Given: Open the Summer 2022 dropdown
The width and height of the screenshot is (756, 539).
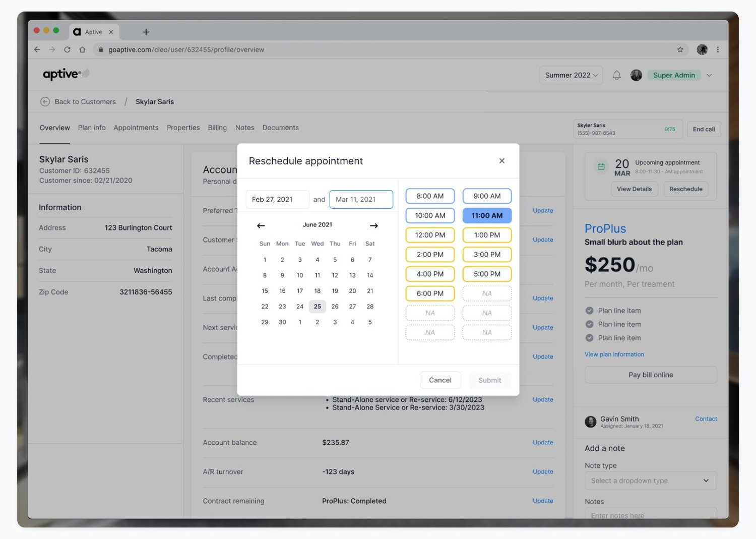Looking at the screenshot, I should coord(571,75).
